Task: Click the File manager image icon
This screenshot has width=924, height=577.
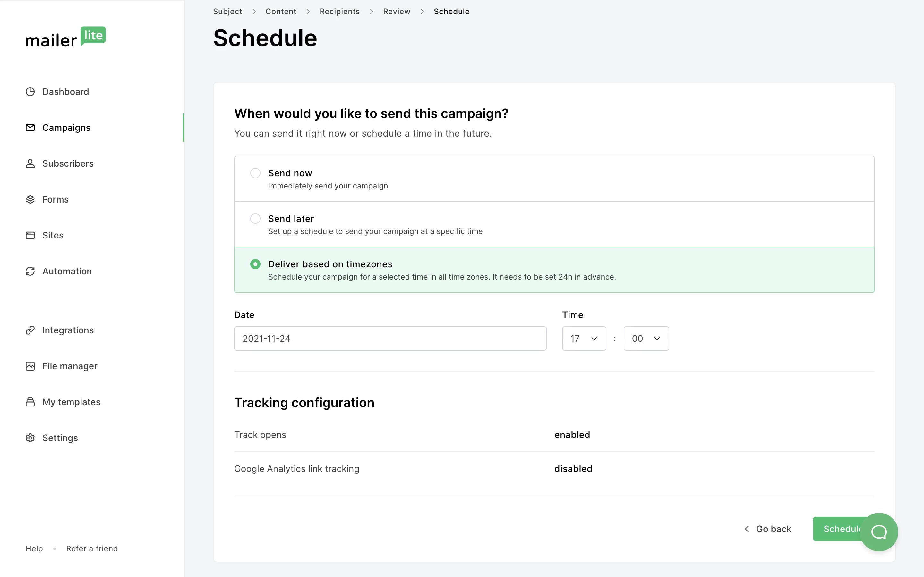Action: click(x=30, y=366)
